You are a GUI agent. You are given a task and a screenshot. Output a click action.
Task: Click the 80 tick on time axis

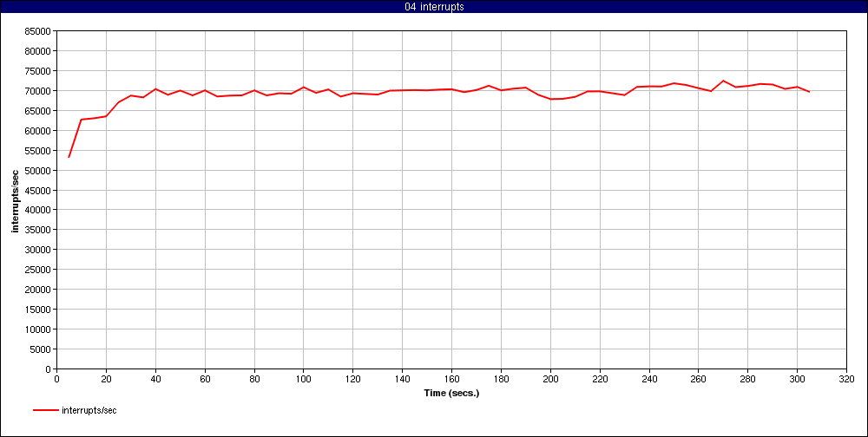point(254,379)
